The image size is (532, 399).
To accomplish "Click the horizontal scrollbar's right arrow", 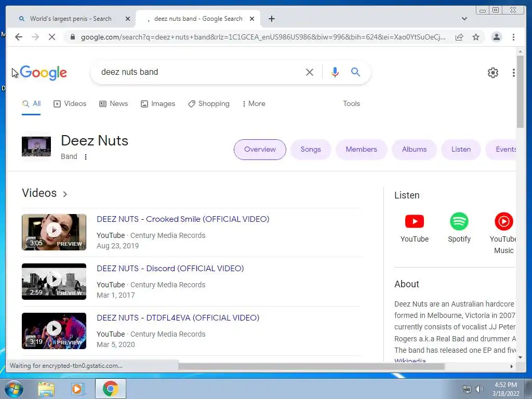I will pos(512,366).
